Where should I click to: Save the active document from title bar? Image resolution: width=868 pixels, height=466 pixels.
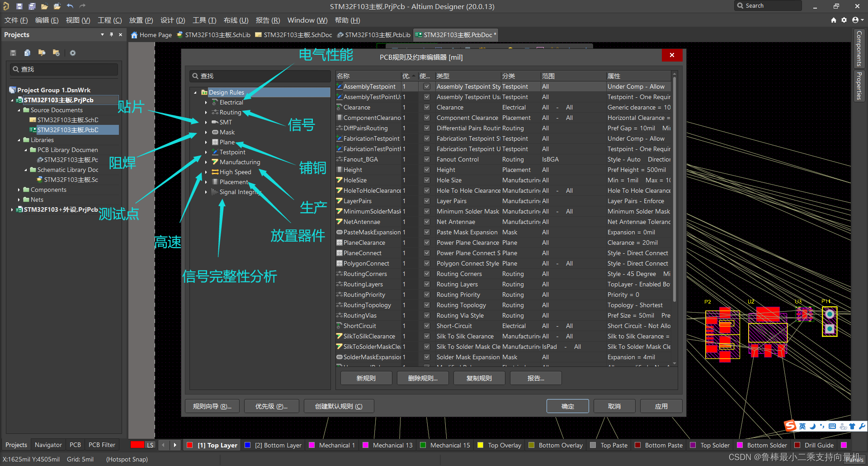tap(19, 6)
